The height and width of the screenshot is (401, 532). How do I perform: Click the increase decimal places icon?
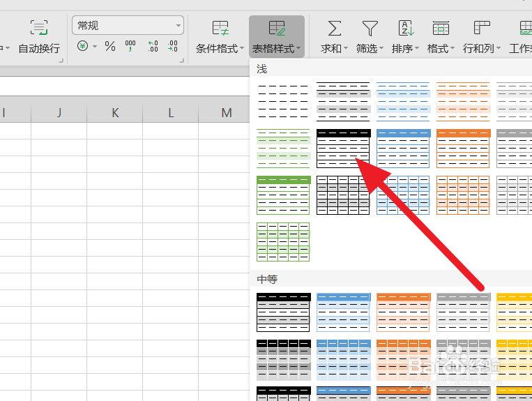coord(153,46)
